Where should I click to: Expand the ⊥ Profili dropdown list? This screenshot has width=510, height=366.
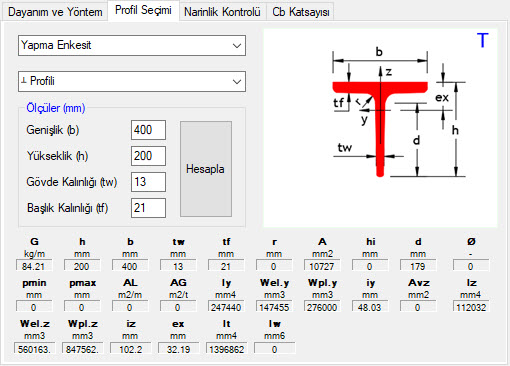click(132, 81)
